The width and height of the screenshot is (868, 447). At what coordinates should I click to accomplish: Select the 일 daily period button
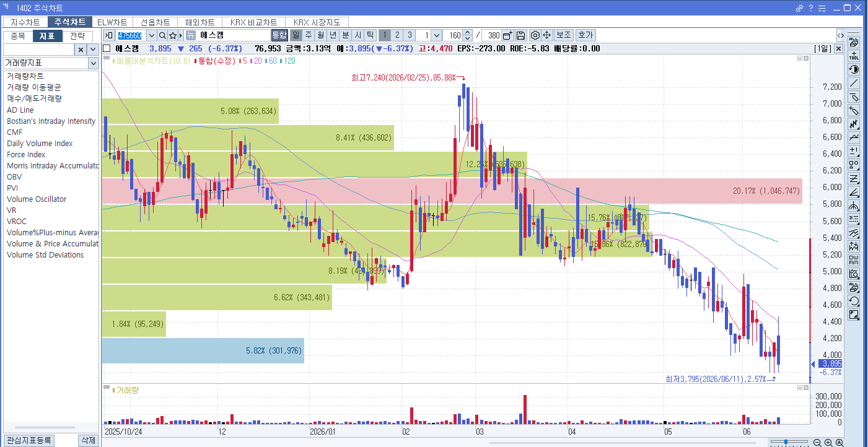[x=296, y=35]
